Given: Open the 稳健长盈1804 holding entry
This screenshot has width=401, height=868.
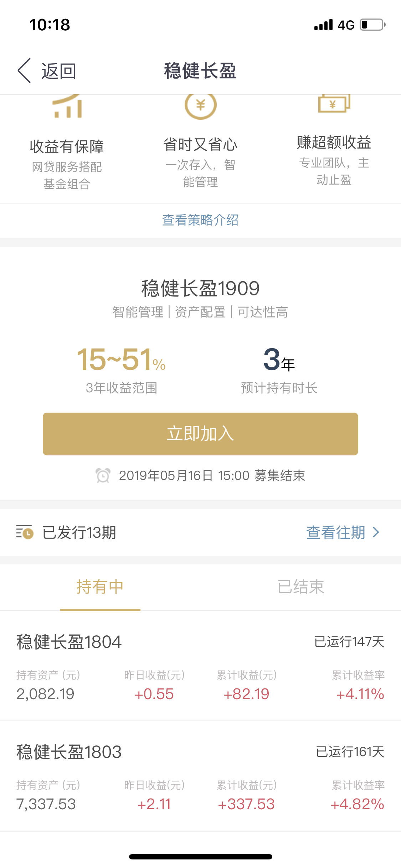Looking at the screenshot, I should pyautogui.click(x=200, y=666).
